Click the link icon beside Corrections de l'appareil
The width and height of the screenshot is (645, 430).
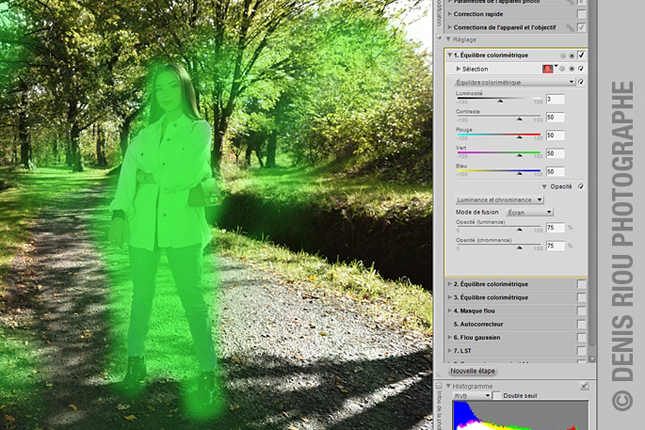coord(570,27)
